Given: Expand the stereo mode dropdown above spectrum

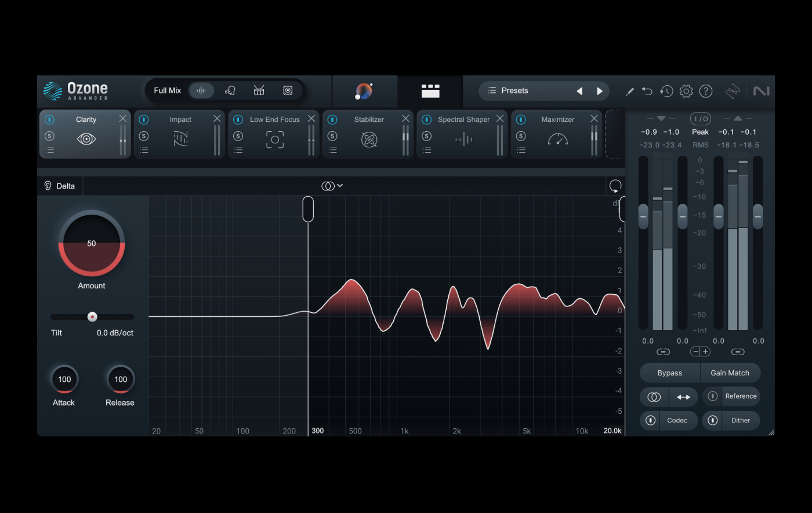Looking at the screenshot, I should [x=332, y=186].
